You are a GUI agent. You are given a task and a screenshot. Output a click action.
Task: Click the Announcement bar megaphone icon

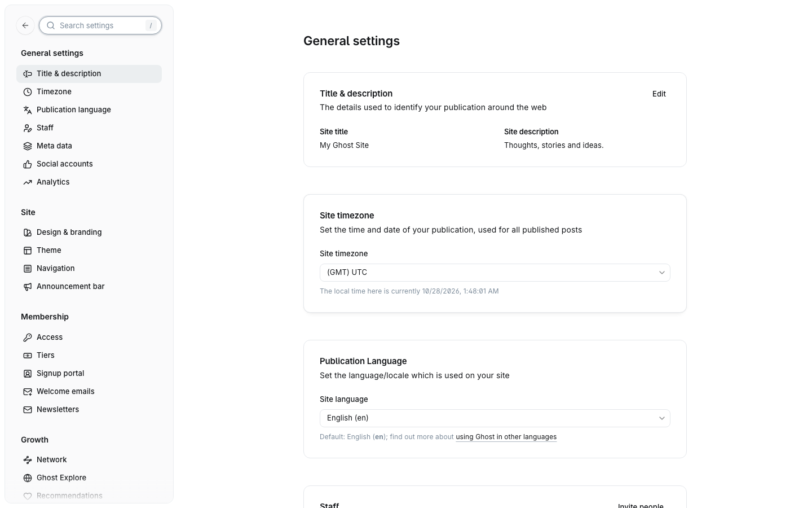pyautogui.click(x=28, y=287)
